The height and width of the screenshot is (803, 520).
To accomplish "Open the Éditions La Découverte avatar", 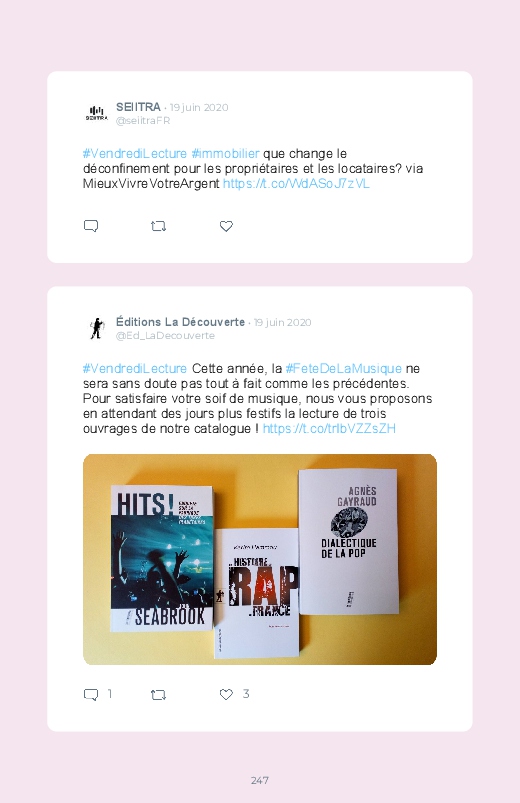I will point(96,328).
